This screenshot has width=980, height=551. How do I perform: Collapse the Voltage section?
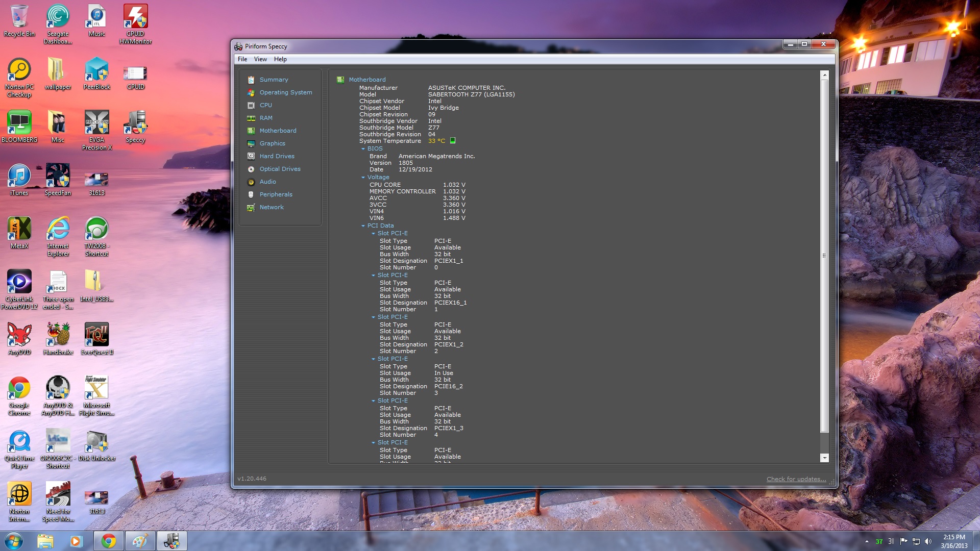363,178
